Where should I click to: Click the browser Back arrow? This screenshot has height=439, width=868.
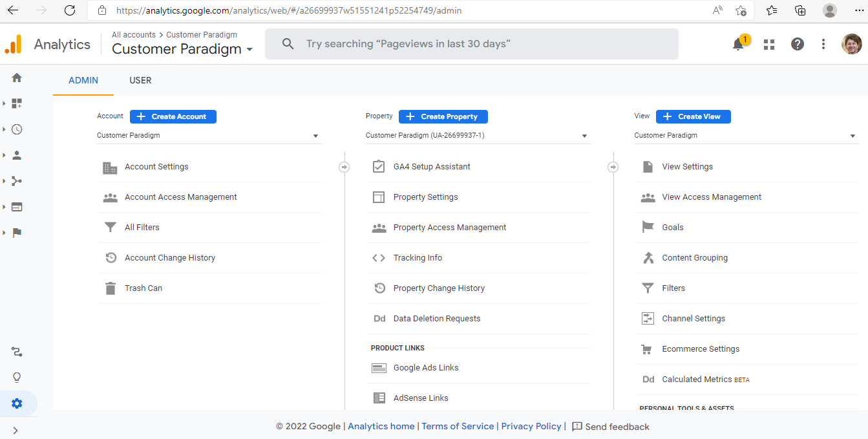tap(13, 10)
